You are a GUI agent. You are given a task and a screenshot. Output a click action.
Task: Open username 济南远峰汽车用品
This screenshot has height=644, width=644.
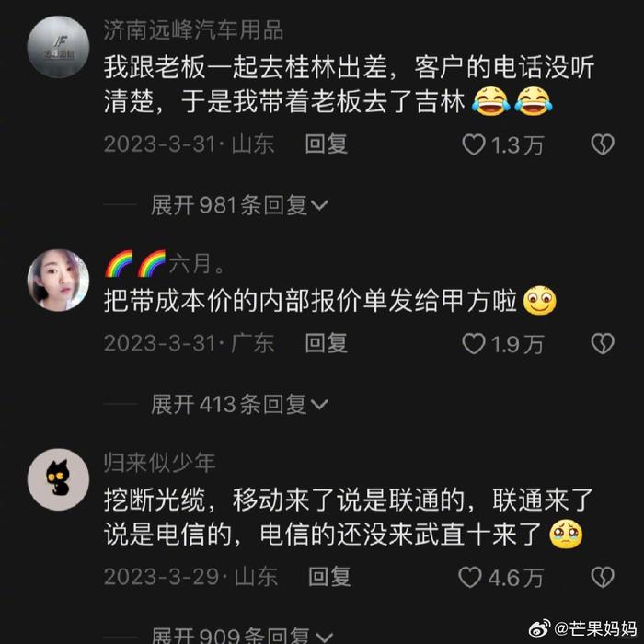point(193,30)
